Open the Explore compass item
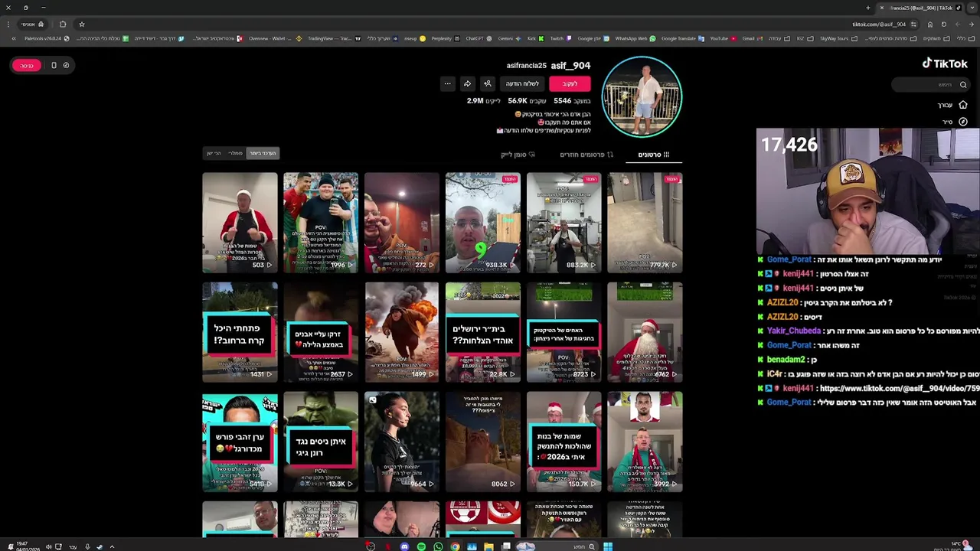Screen dimensions: 980x551 click(955, 122)
